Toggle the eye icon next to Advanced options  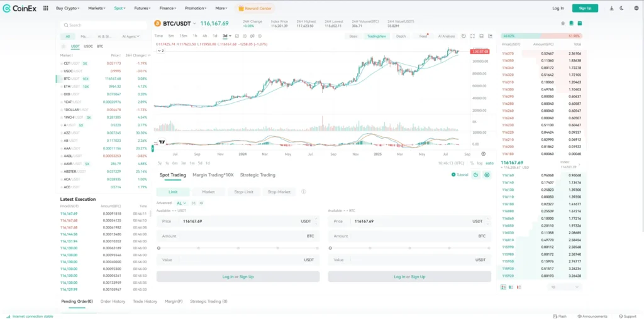[201, 203]
